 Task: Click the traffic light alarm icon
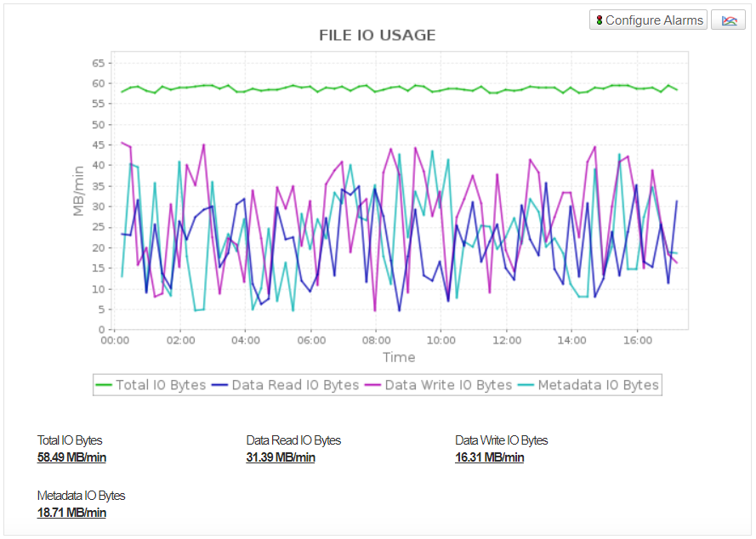pos(599,20)
